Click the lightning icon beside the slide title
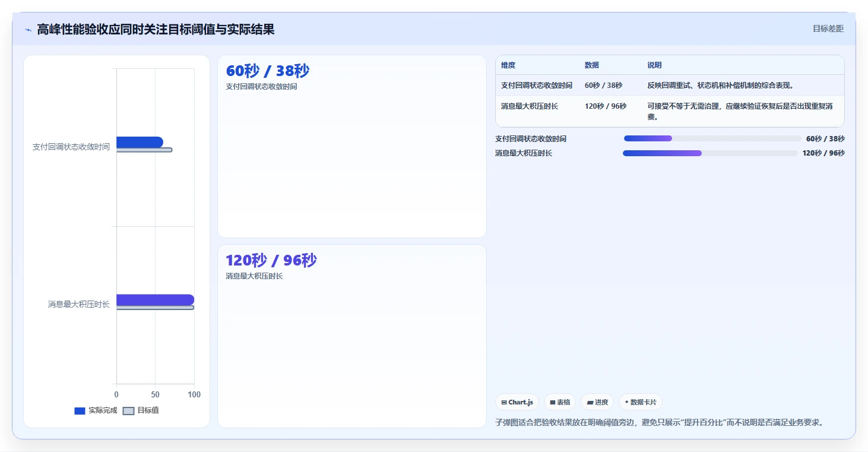Screen dimensions: 868x452 [x=28, y=30]
